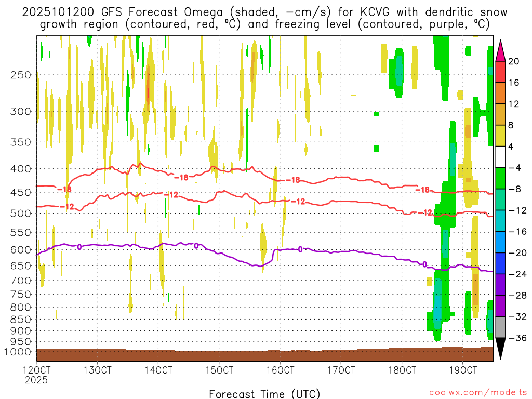Click the 700 pressure level label

tap(21, 281)
